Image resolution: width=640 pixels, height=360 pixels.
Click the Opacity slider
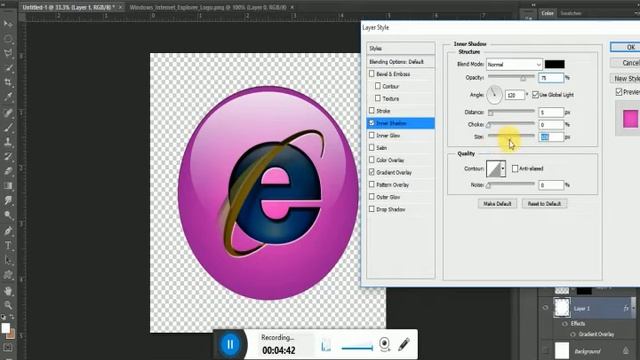pyautogui.click(x=511, y=77)
